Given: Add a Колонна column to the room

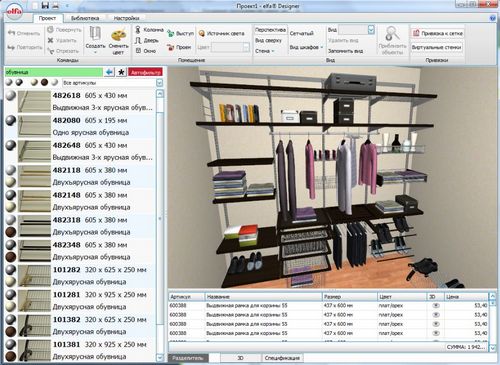Looking at the screenshot, I should tap(149, 30).
